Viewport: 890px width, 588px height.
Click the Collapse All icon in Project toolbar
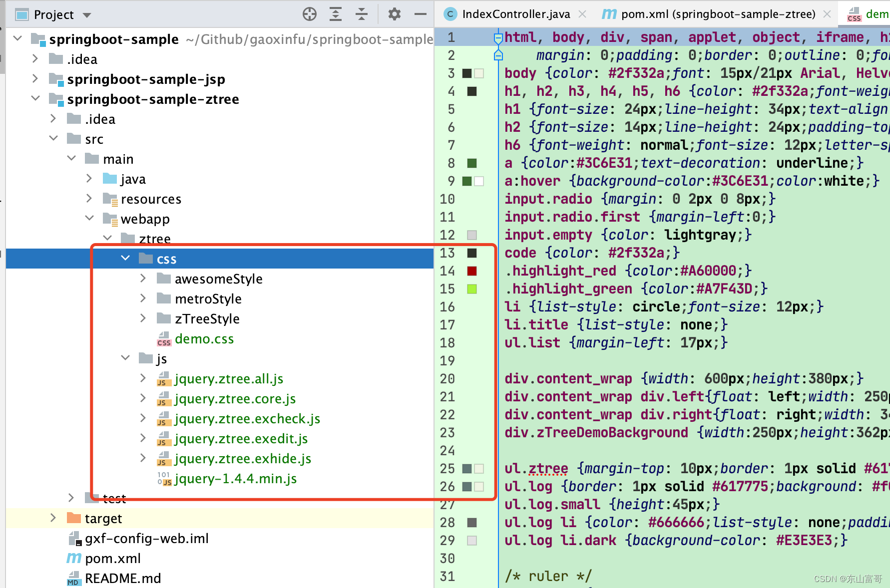pos(362,14)
